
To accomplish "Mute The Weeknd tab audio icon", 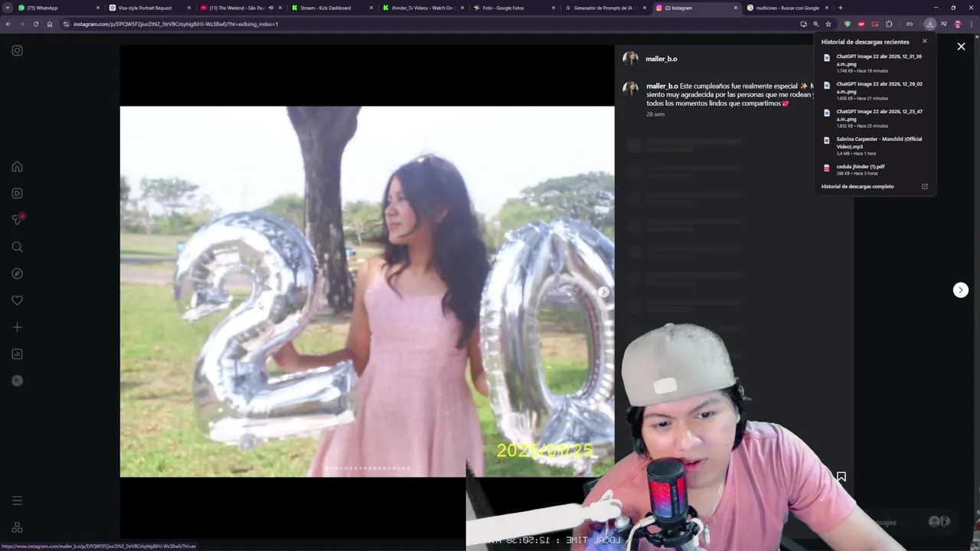I will [x=270, y=8].
